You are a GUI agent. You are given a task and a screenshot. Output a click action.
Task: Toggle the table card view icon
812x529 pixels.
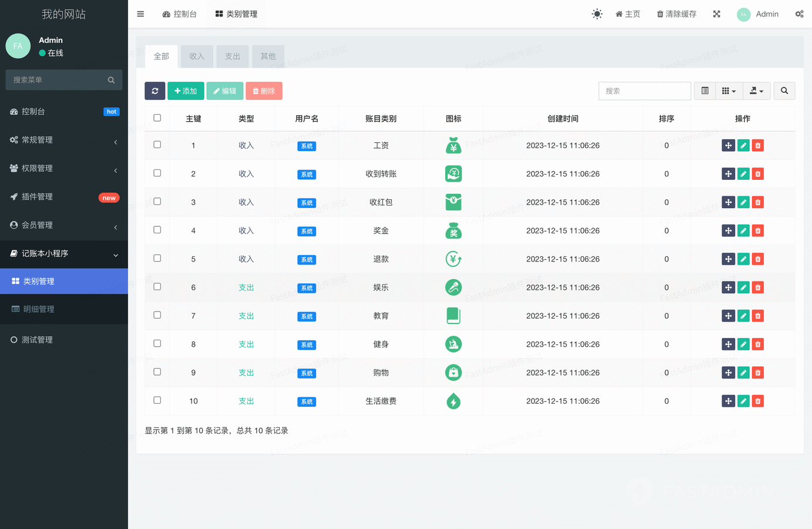704,91
